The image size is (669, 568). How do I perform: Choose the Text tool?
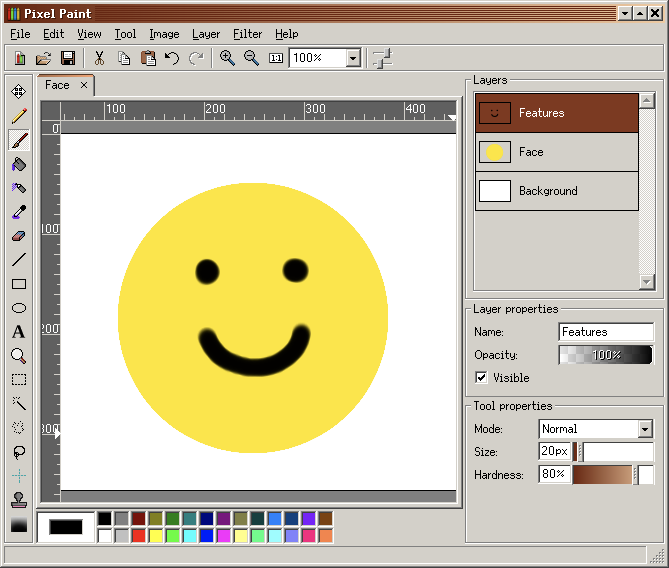19,332
